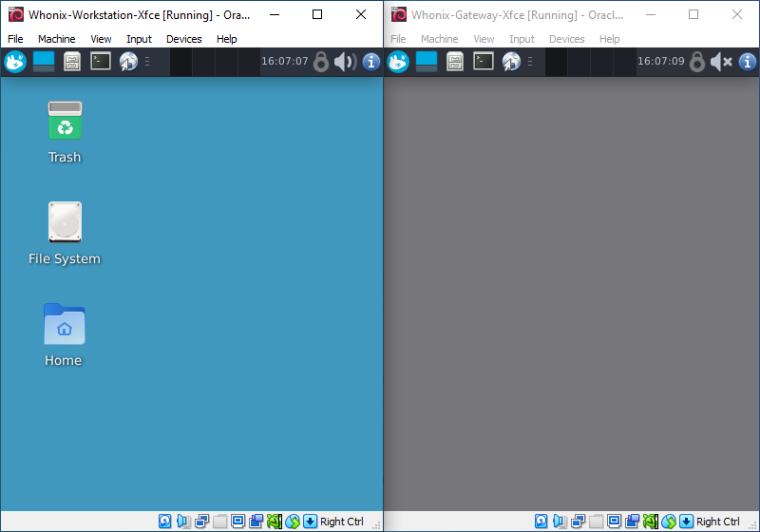The width and height of the screenshot is (760, 532).
Task: Click Right Ctrl host key indicator in Gateway
Action: pyautogui.click(x=717, y=522)
